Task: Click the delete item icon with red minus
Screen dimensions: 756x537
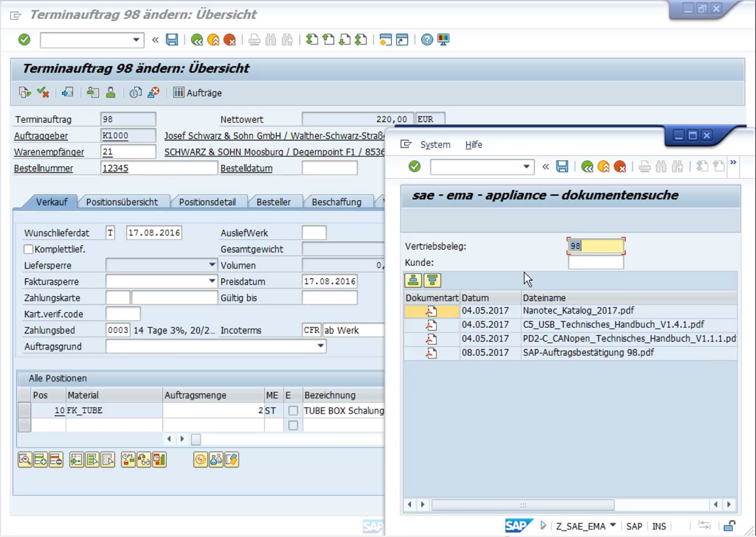Action: pos(55,459)
